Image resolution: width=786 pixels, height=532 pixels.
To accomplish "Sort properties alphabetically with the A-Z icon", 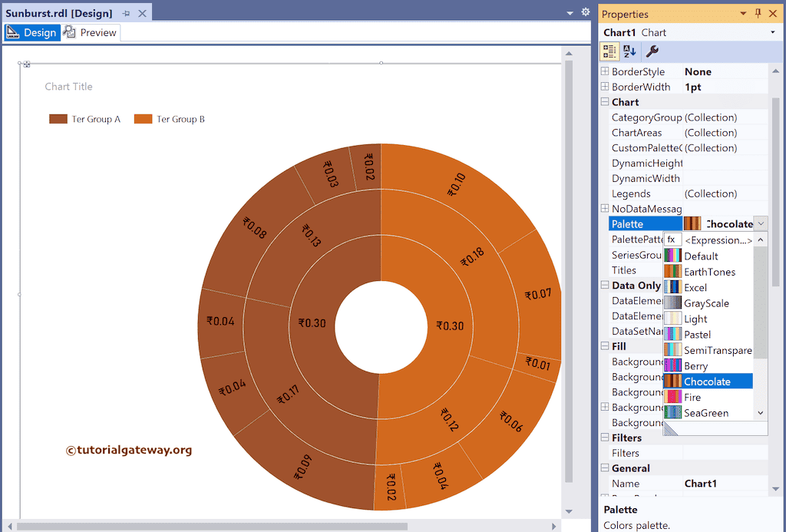I will pyautogui.click(x=629, y=51).
